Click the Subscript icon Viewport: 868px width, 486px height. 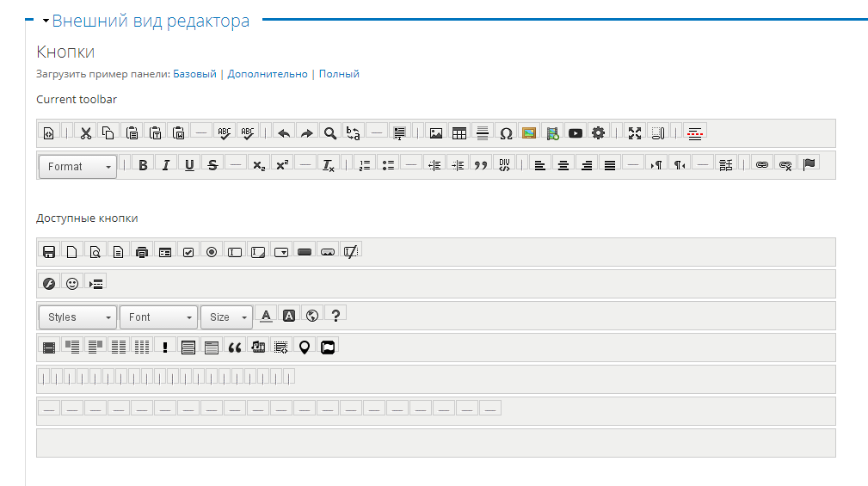coord(259,165)
